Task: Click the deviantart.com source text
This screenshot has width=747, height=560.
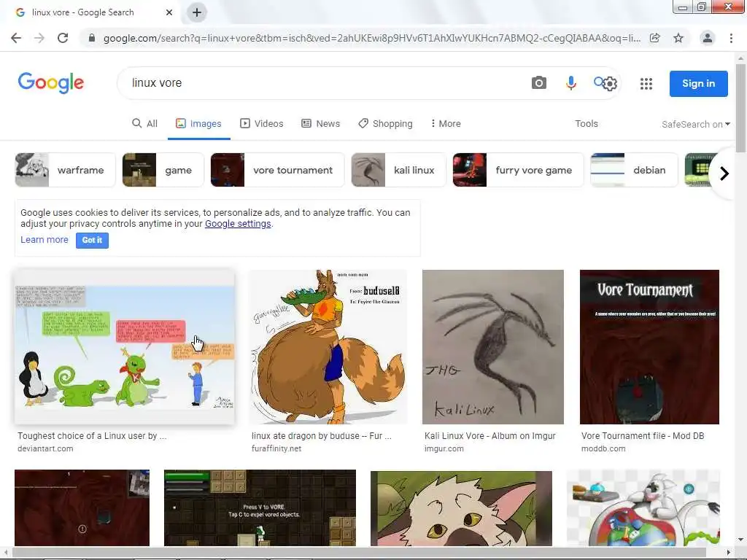Action: point(45,448)
